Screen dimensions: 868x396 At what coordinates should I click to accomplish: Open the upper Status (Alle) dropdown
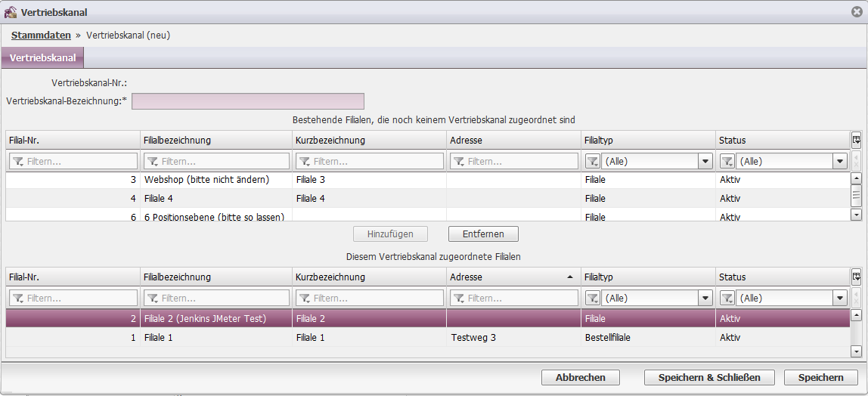click(x=840, y=161)
